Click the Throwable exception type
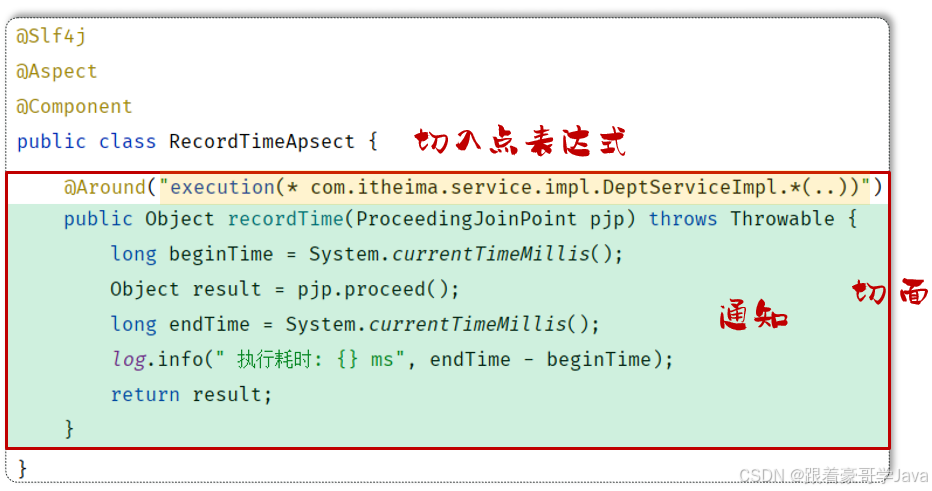The image size is (932, 491). 782,219
